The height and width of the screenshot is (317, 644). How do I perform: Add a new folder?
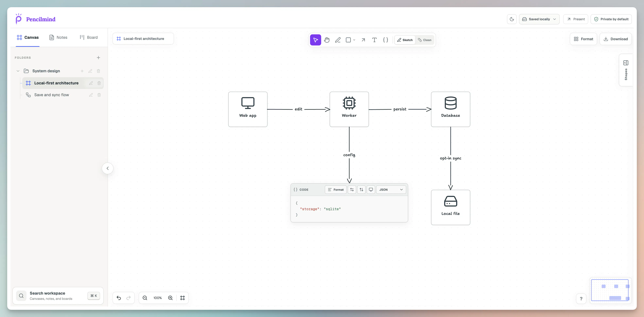click(98, 58)
